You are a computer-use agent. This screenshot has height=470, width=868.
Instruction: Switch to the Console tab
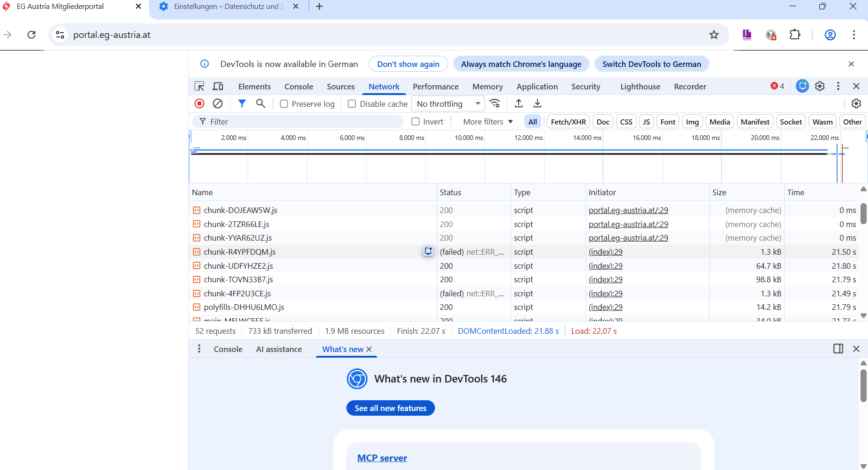(299, 87)
